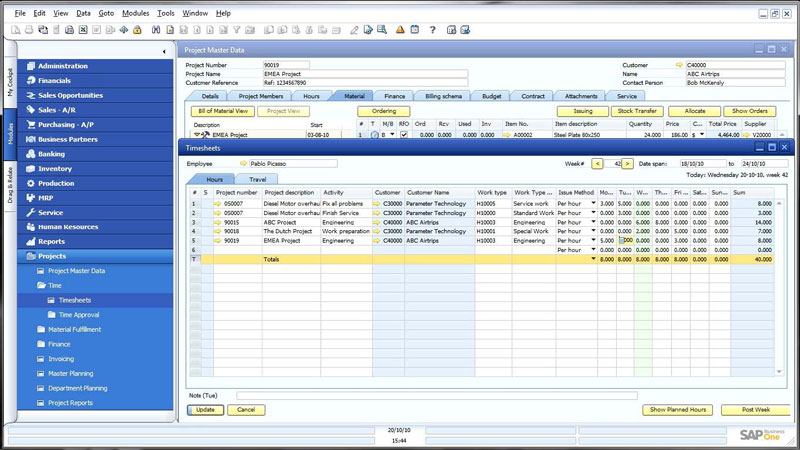
Task: Open Material Fulfilment in Projects menu
Action: (x=74, y=330)
